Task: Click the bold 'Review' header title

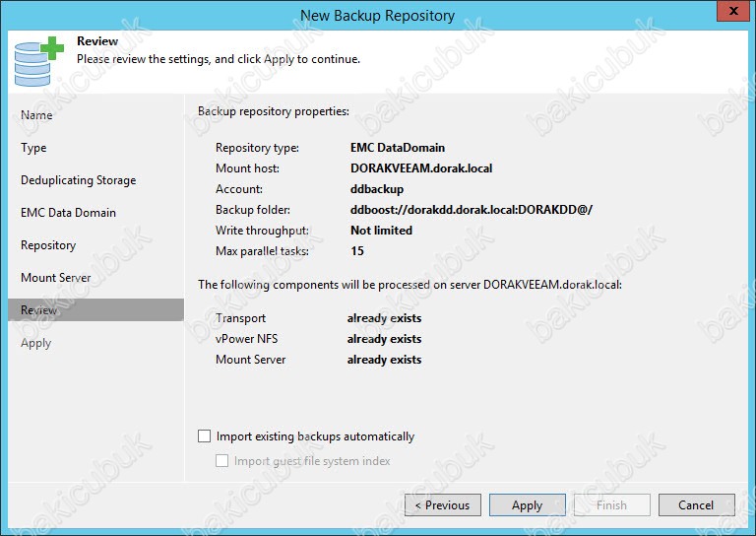Action: 97,41
